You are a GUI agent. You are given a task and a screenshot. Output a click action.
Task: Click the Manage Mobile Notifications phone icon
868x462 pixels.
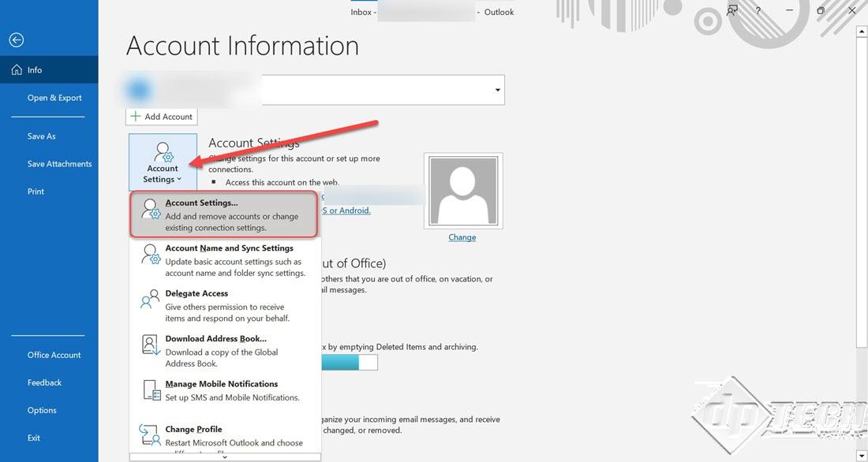tap(152, 390)
